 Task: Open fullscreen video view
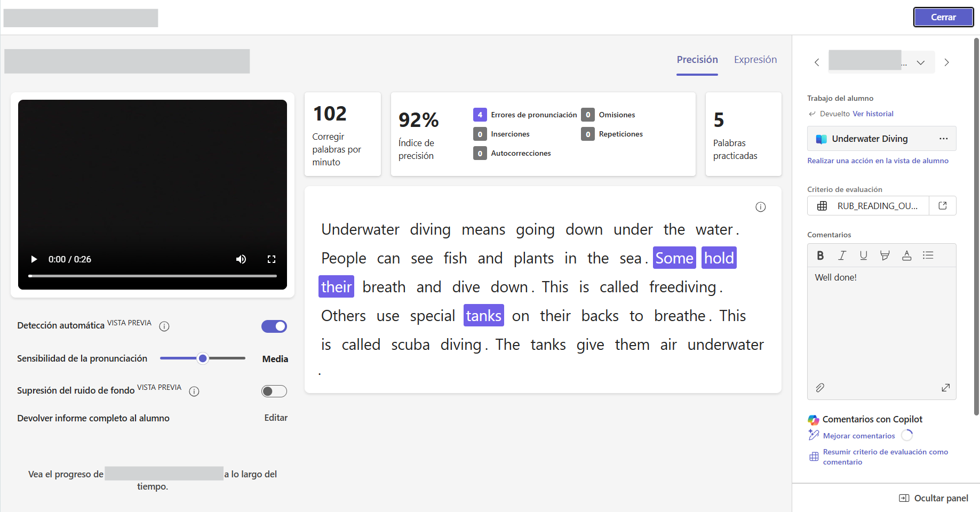pyautogui.click(x=272, y=259)
